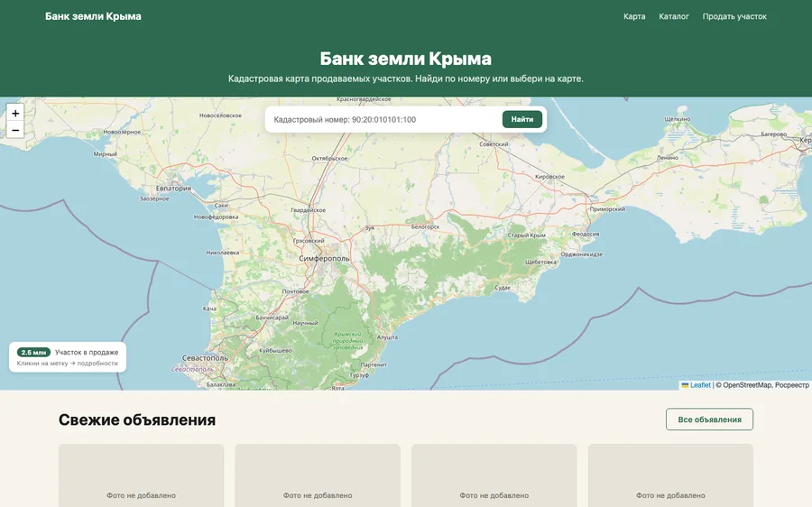Click the Евпатория label on map

(x=173, y=189)
